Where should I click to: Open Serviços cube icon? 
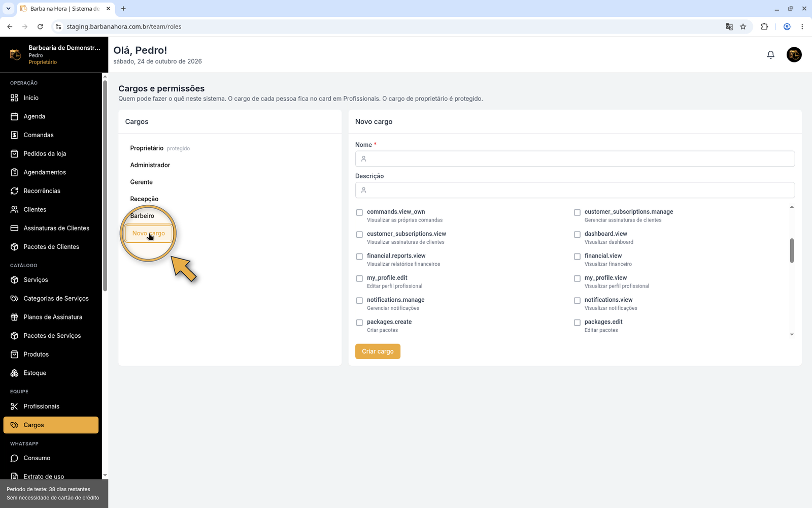(x=14, y=280)
